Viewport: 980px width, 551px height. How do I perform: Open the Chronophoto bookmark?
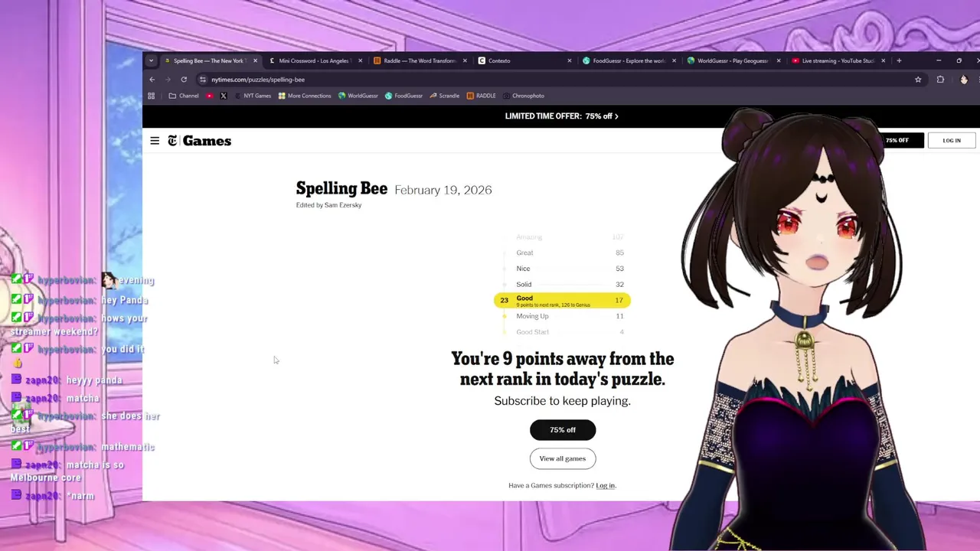click(x=524, y=96)
